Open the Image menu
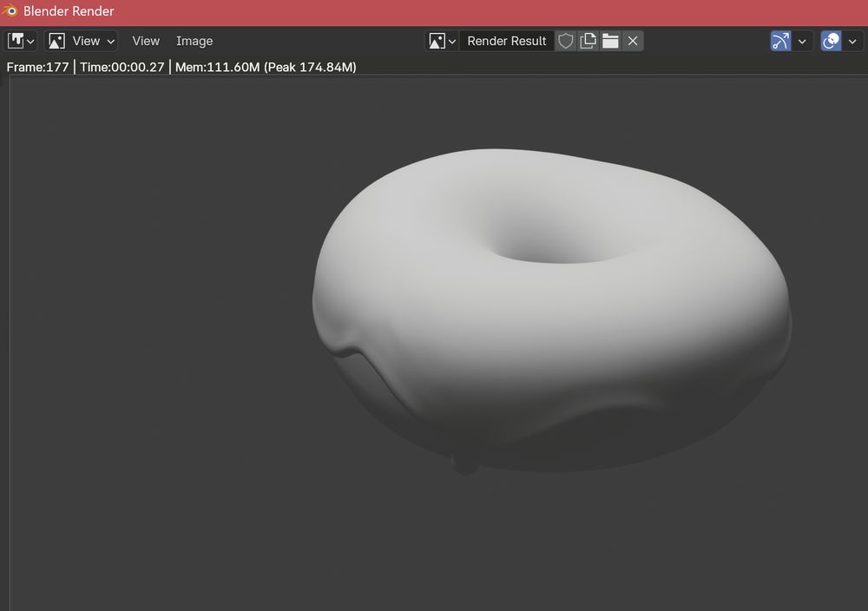Screen dimensions: 868x611 [194, 41]
